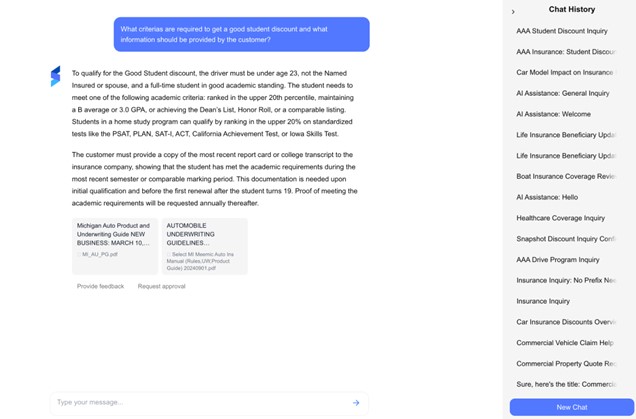The height and width of the screenshot is (419, 636).
Task: Select Car Model Impact on Insurance chat
Action: (x=565, y=72)
